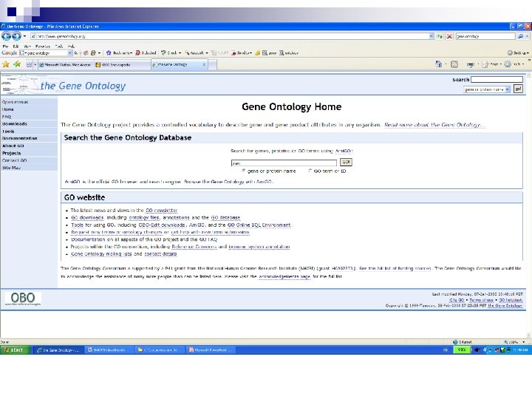The width and height of the screenshot is (532, 399).
Task: Click the AmiGO search text box
Action: (x=284, y=163)
